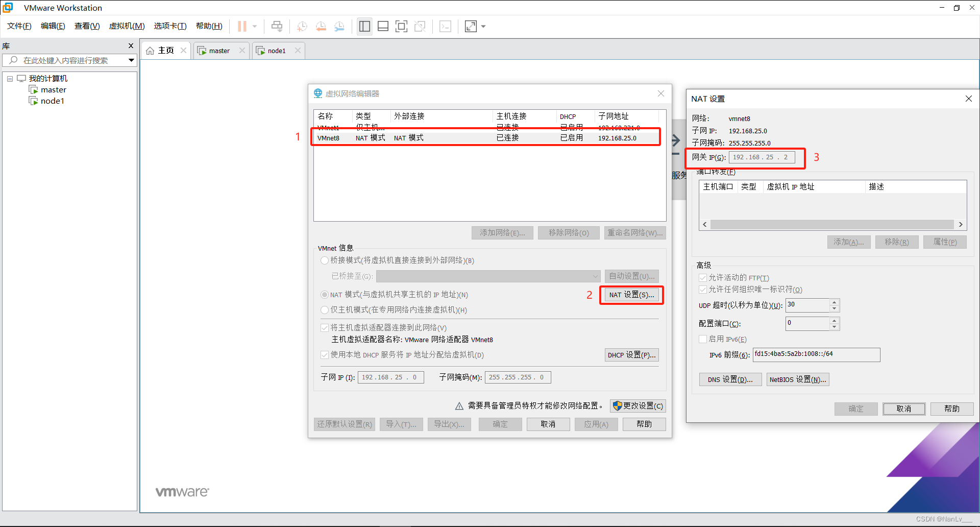Select the 仅主机模式 radio button
Screen dimensions: 980x527
click(x=324, y=309)
